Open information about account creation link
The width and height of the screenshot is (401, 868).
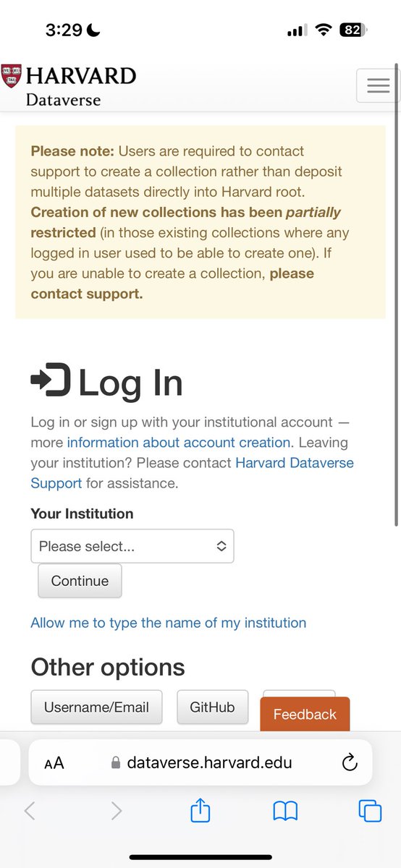click(x=179, y=442)
